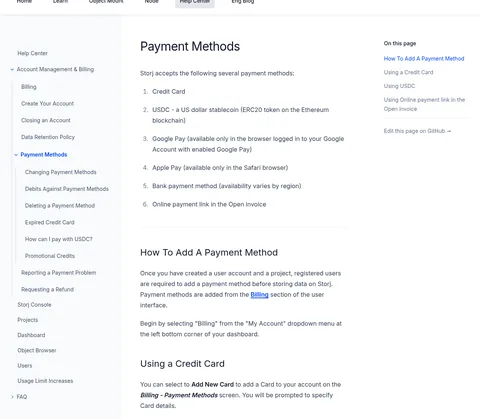The width and height of the screenshot is (480, 419).
Task: Open Debits Against Payment Methods
Action: [67, 189]
